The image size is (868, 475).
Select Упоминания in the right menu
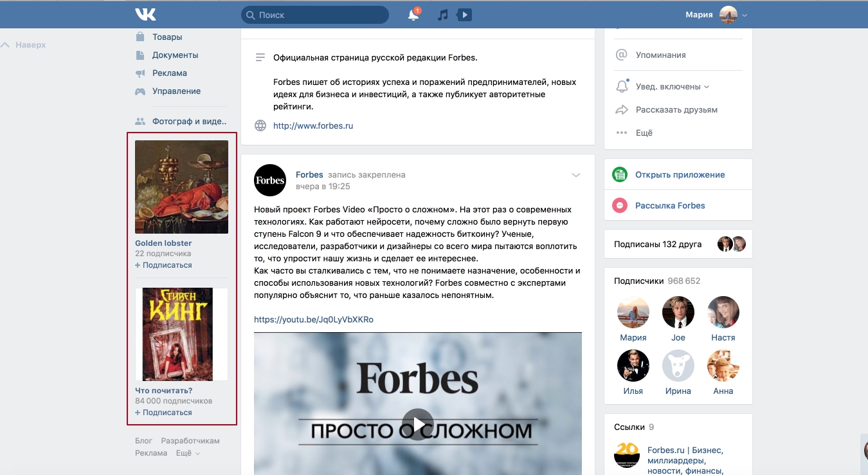point(660,55)
